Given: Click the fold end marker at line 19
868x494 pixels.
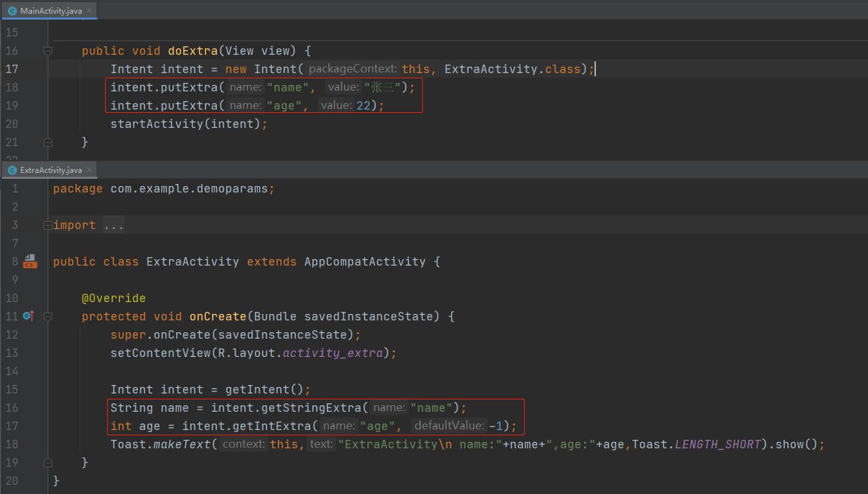Looking at the screenshot, I should pos(48,462).
